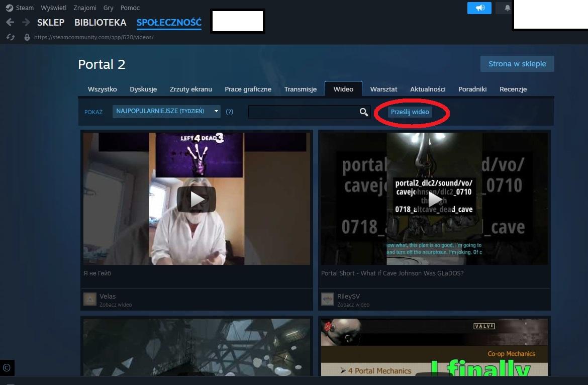Open the Portal Mechanics video thumbnail
Screen dimensions: 588x385
(x=435, y=347)
